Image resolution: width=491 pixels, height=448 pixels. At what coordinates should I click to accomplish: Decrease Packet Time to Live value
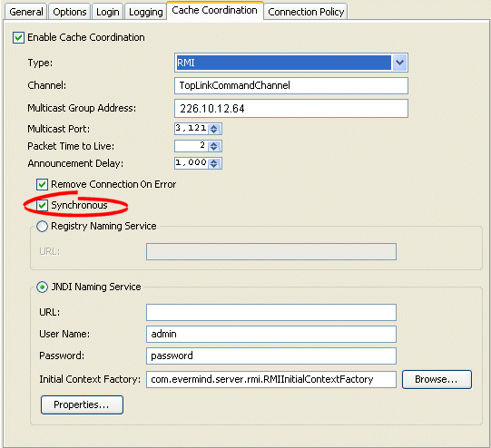[x=214, y=149]
